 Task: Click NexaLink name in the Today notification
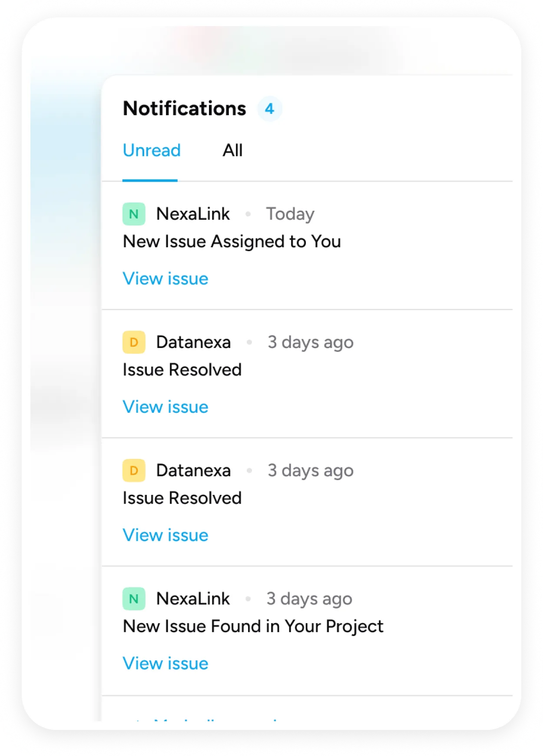[193, 214]
